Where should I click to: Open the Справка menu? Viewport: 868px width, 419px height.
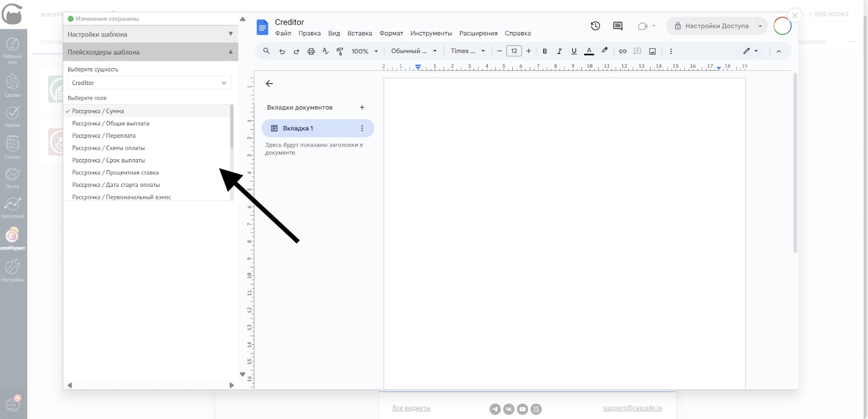tap(518, 33)
